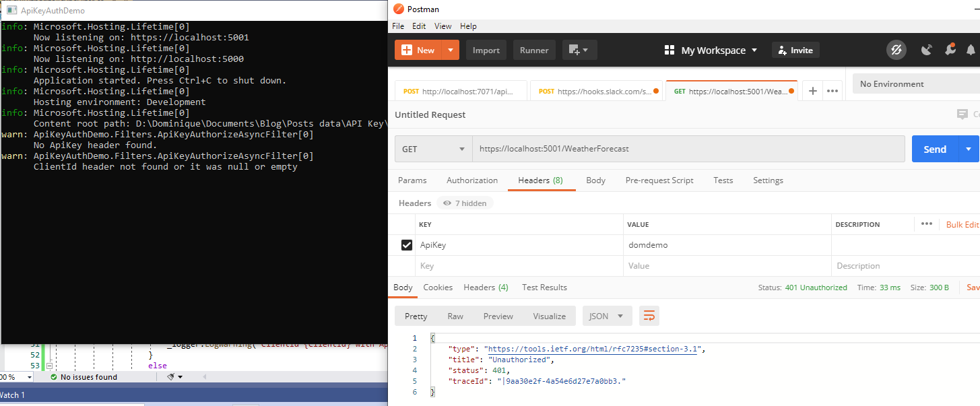Open the response Headers (4) tab
This screenshot has height=406, width=980.
click(x=486, y=287)
